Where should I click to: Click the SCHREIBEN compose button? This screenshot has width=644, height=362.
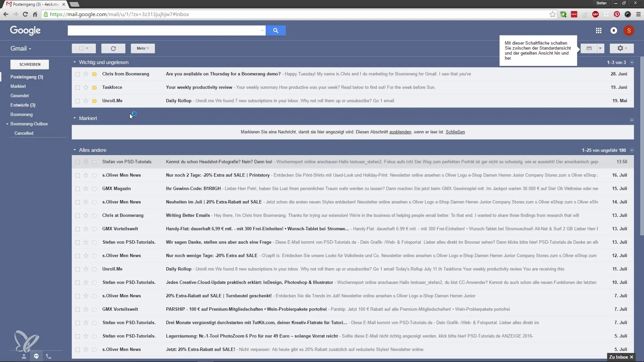(30, 64)
